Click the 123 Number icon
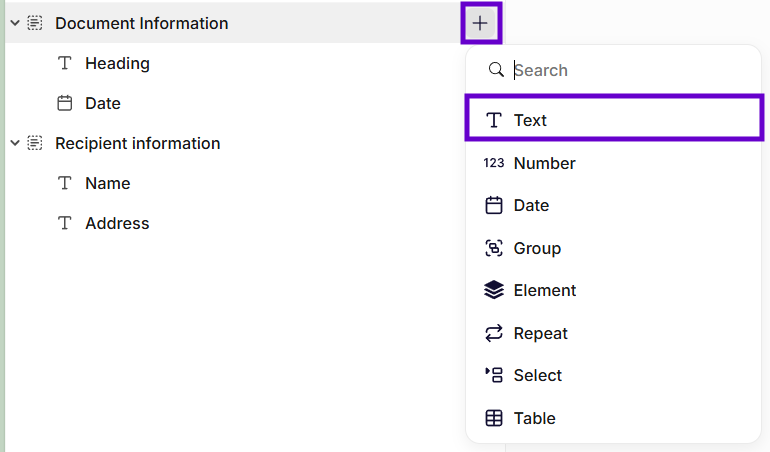The height and width of the screenshot is (452, 770). click(494, 163)
